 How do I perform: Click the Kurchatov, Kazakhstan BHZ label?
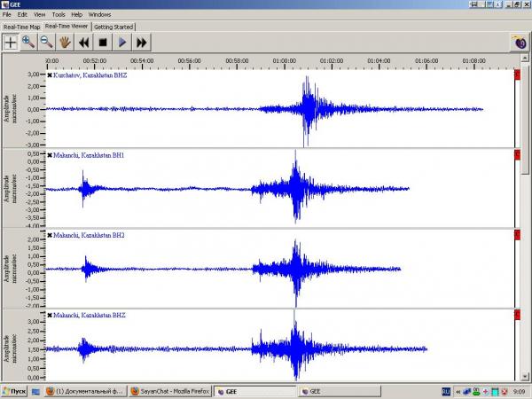click(90, 75)
